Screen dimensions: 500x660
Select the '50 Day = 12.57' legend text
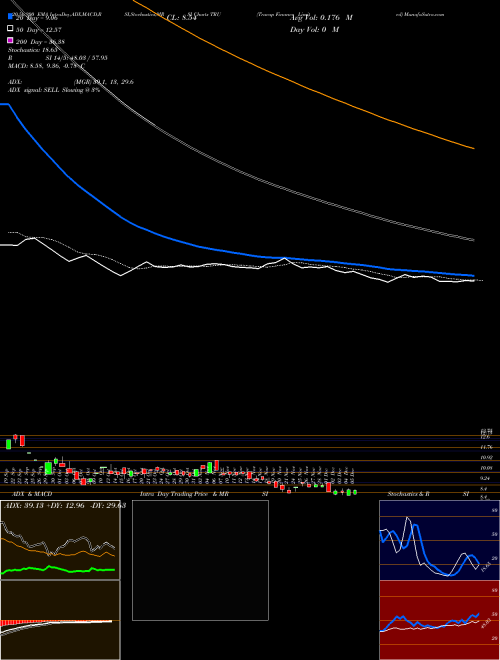(x=39, y=29)
